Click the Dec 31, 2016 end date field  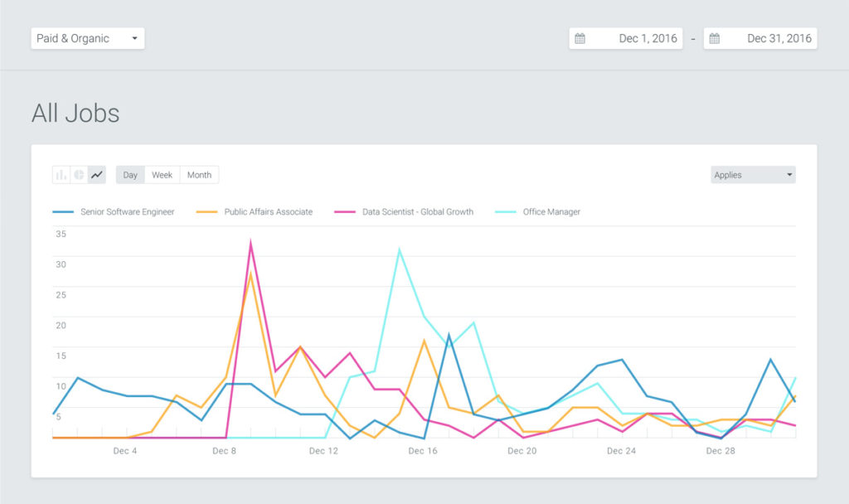coord(779,39)
